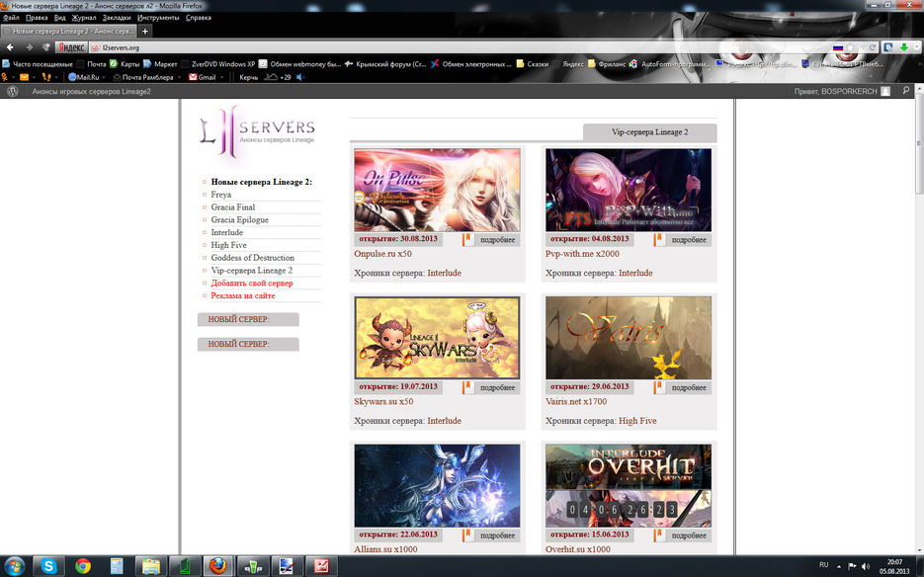Image resolution: width=924 pixels, height=577 pixels.
Task: Click the Russian flag icon in address bar
Action: click(x=837, y=47)
